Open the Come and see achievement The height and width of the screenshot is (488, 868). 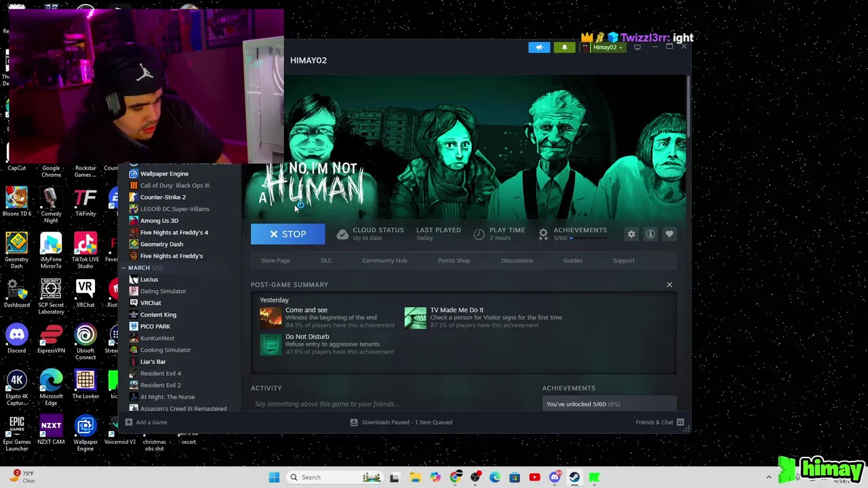[328, 317]
